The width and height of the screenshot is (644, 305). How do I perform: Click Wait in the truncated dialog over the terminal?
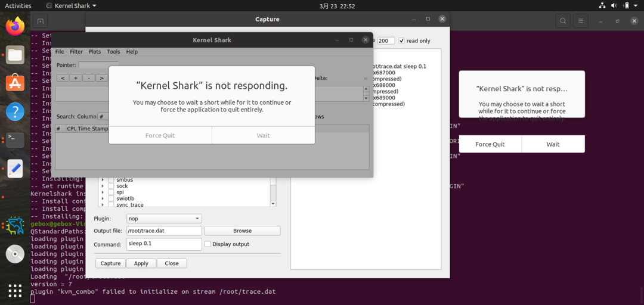click(x=553, y=144)
